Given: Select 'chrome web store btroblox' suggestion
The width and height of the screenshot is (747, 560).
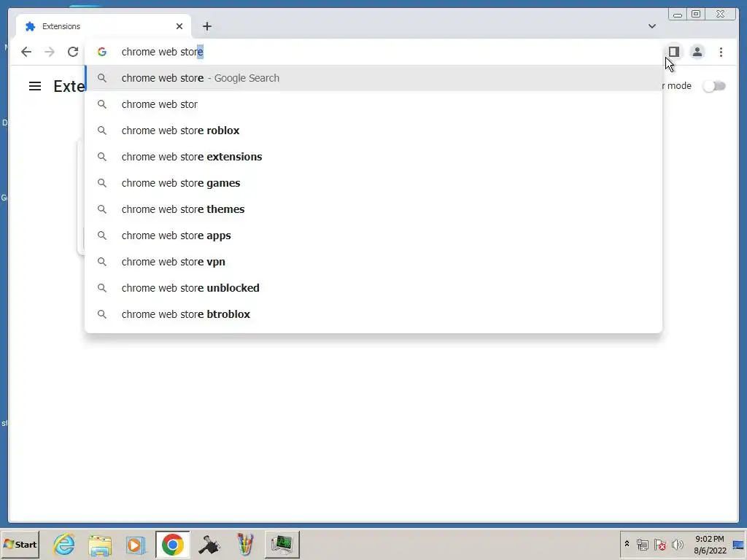Looking at the screenshot, I should pos(373,314).
